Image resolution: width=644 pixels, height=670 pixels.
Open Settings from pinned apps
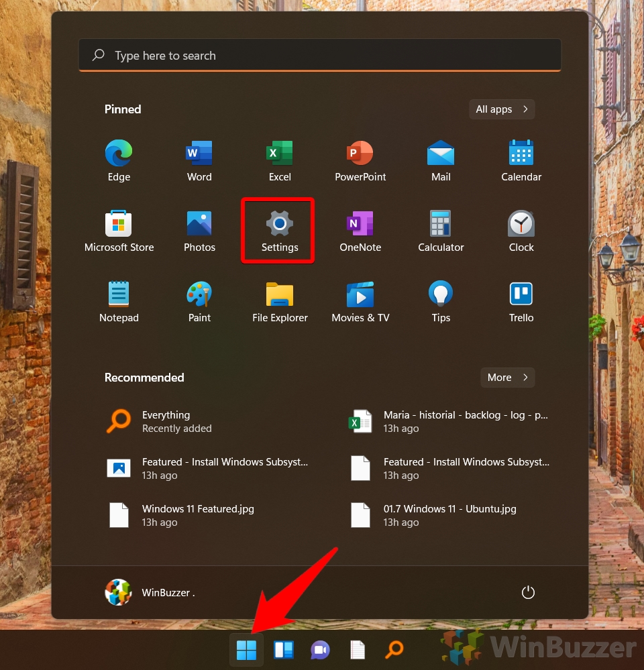click(280, 231)
